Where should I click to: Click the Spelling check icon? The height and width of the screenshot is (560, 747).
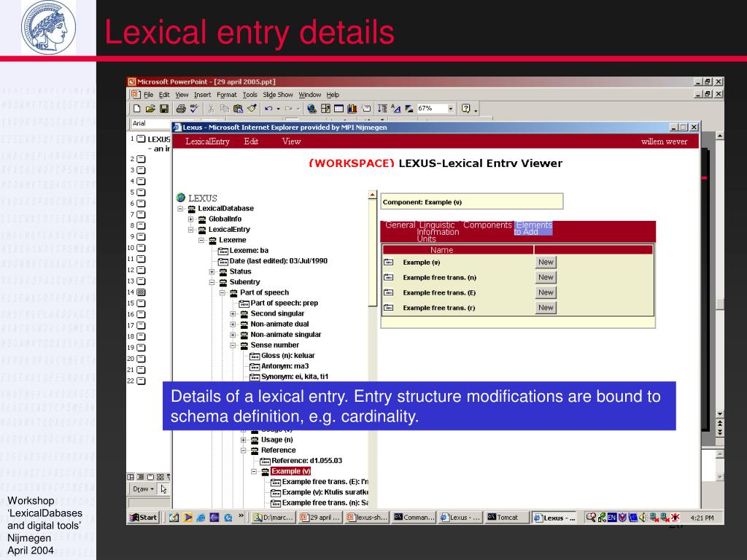194,109
